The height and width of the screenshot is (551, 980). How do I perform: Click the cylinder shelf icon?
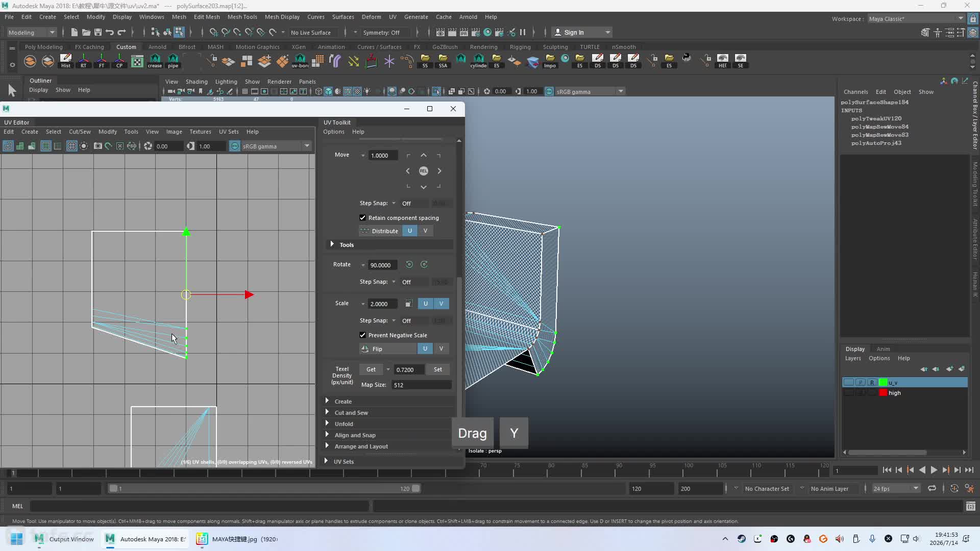pyautogui.click(x=479, y=61)
